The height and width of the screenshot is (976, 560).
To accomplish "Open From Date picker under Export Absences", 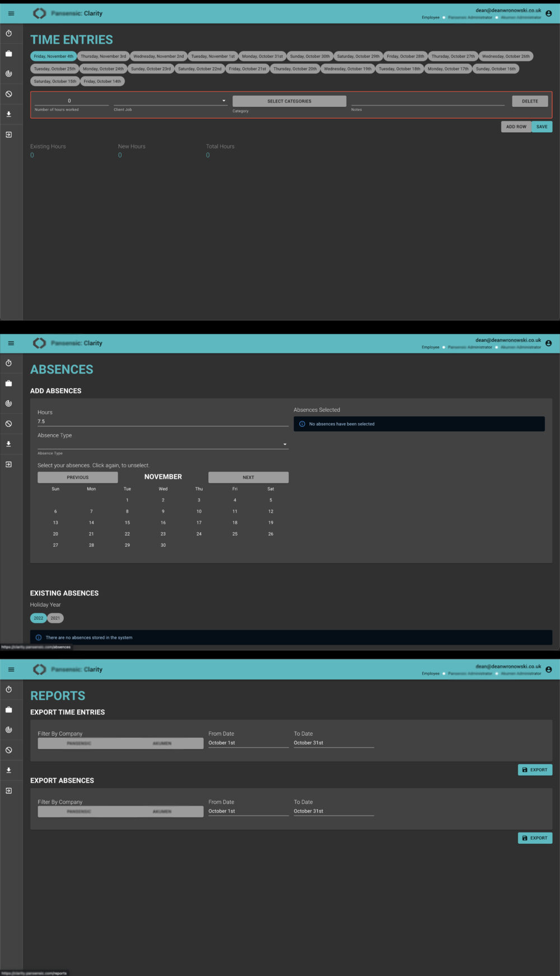I will [x=248, y=811].
